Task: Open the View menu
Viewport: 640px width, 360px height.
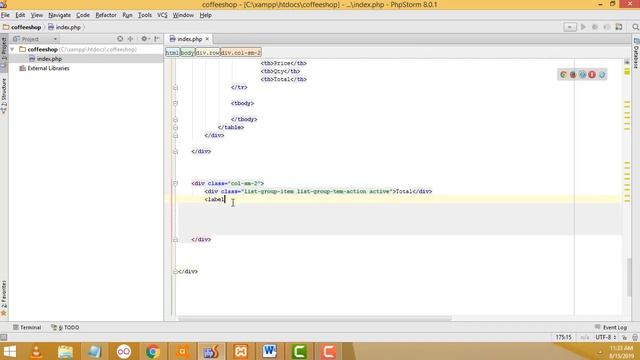Action: coord(37,15)
